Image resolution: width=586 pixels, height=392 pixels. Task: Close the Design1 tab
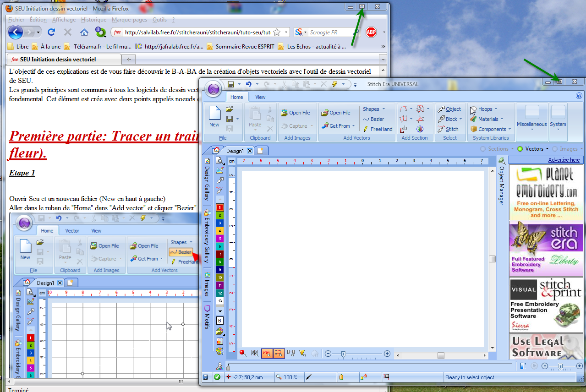tap(250, 151)
